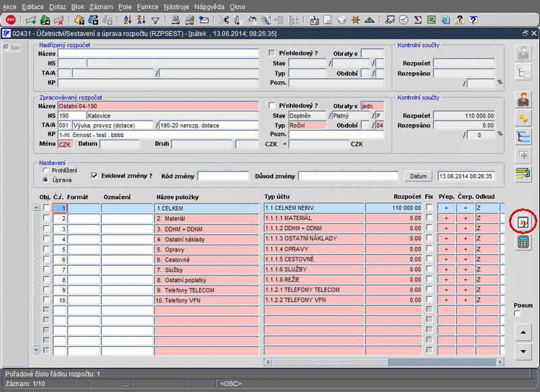Check the 'Posun' checkbox
This screenshot has width=540, height=392.
point(518,314)
